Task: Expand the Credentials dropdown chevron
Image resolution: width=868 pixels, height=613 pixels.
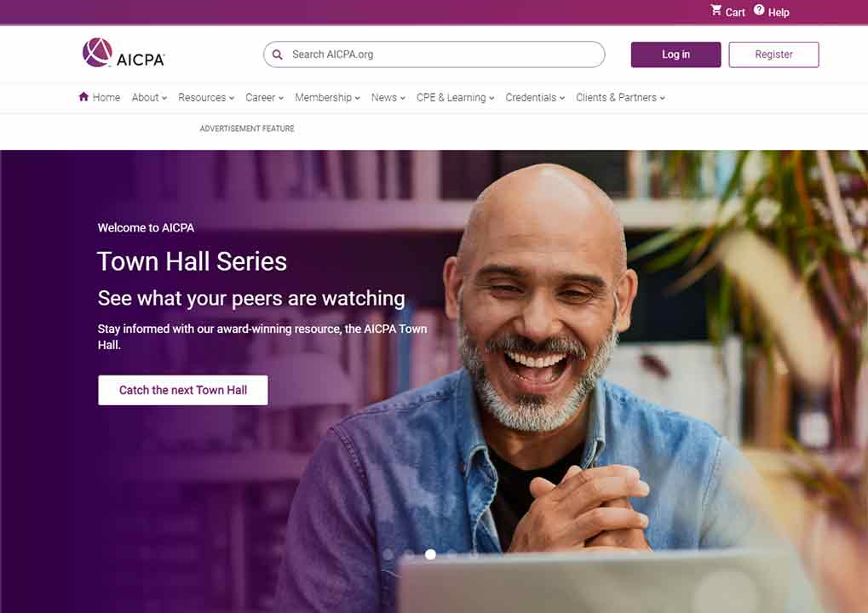Action: pyautogui.click(x=562, y=98)
